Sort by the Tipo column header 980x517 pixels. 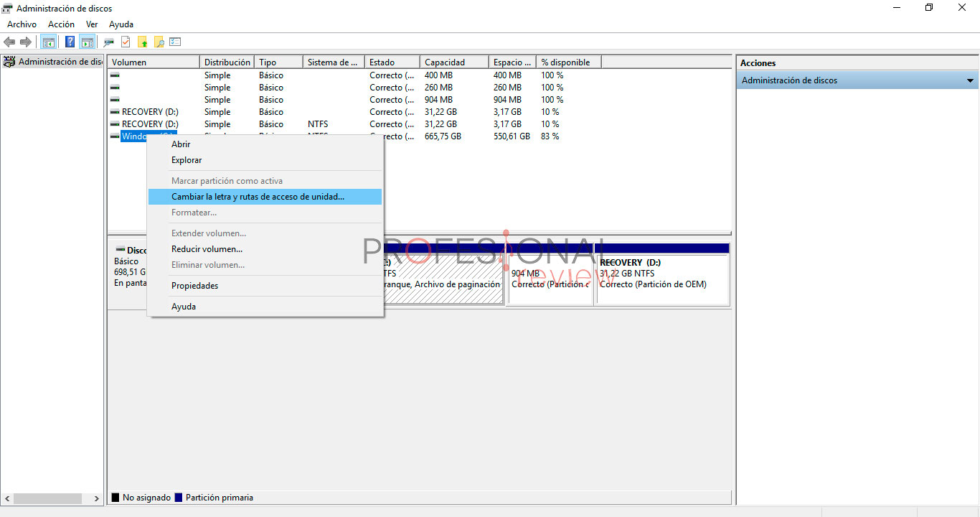[278, 62]
